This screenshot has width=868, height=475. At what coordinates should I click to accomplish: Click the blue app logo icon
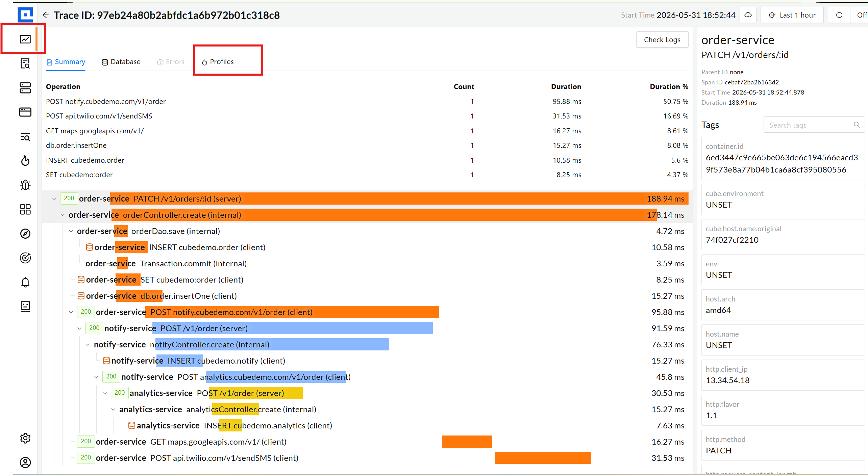pos(25,15)
